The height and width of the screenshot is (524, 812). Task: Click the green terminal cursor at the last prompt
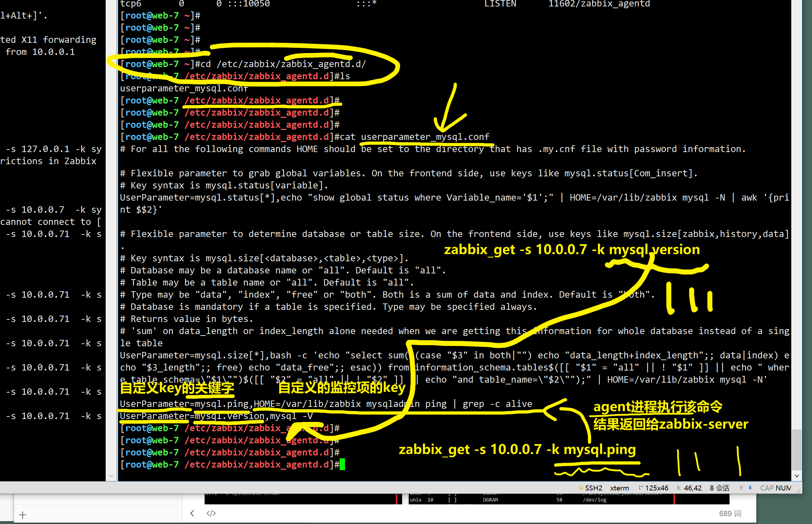tap(342, 464)
